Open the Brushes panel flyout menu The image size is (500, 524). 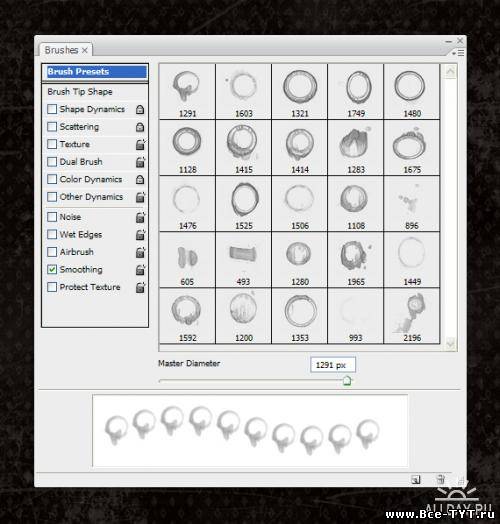click(x=458, y=53)
